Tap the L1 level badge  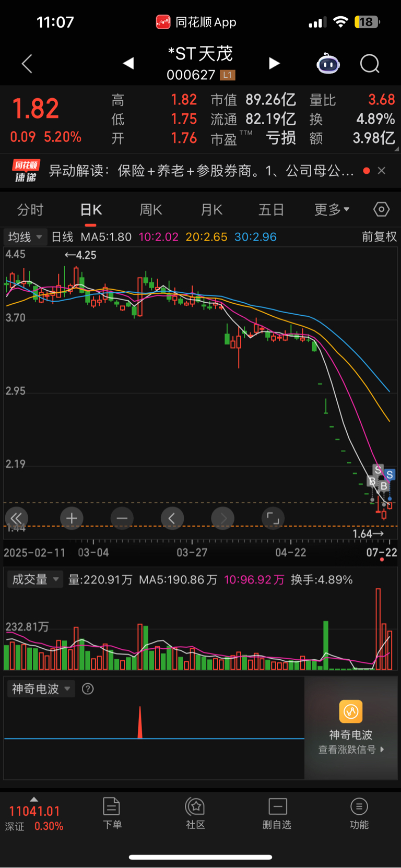(227, 75)
